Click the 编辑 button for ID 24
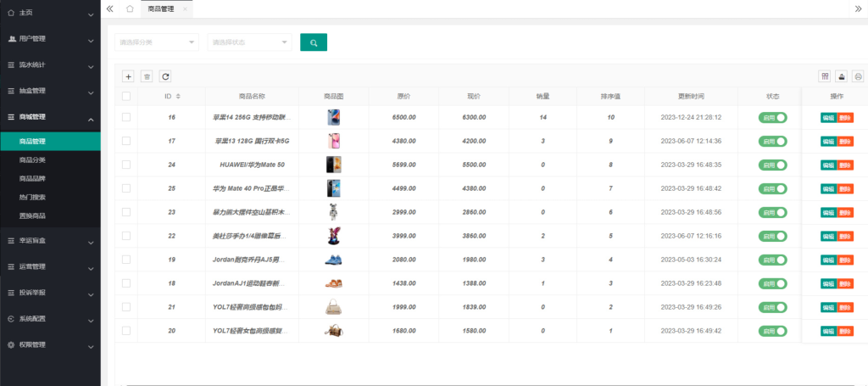 pos(829,165)
